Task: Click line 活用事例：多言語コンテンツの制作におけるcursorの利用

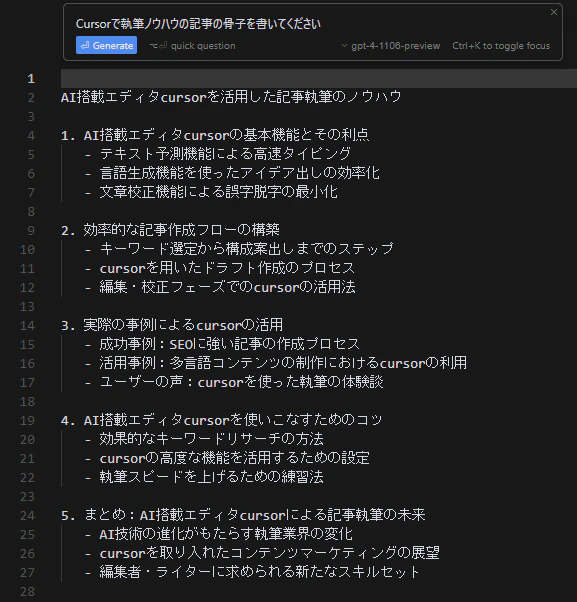Action: (x=283, y=363)
